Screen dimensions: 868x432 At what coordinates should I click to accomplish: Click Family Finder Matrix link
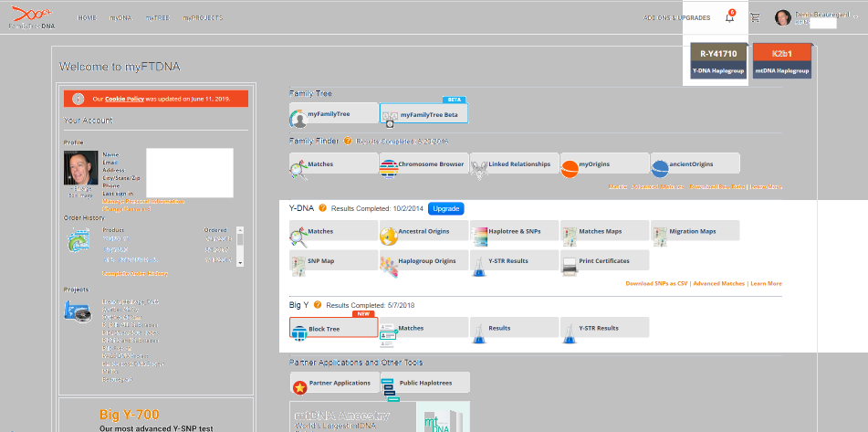point(618,186)
